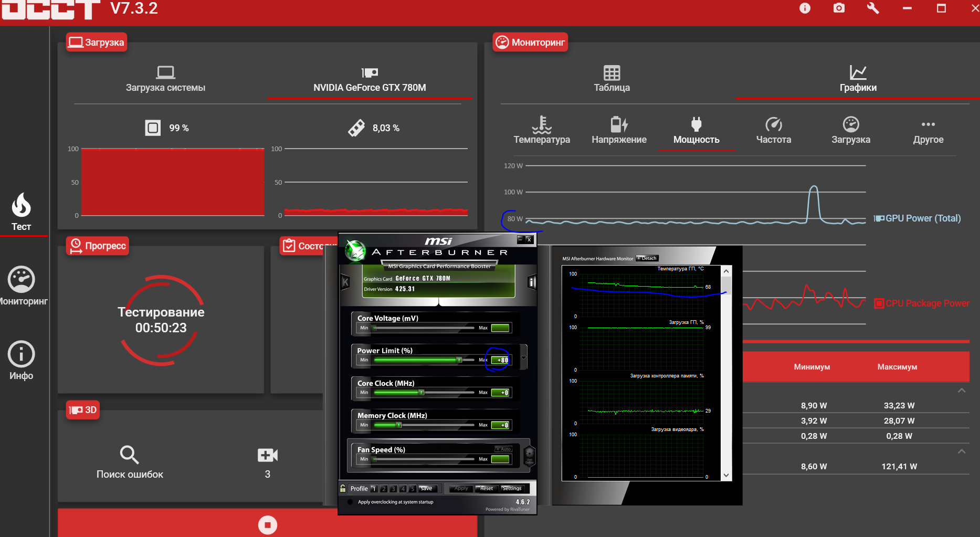Click the Максимум column header
The height and width of the screenshot is (537, 980).
897,367
